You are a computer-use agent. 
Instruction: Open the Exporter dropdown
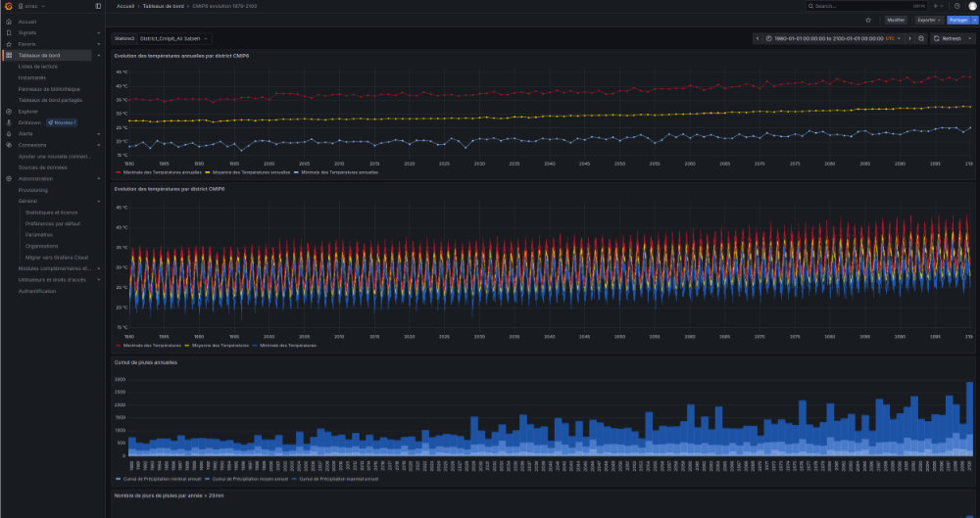(929, 20)
